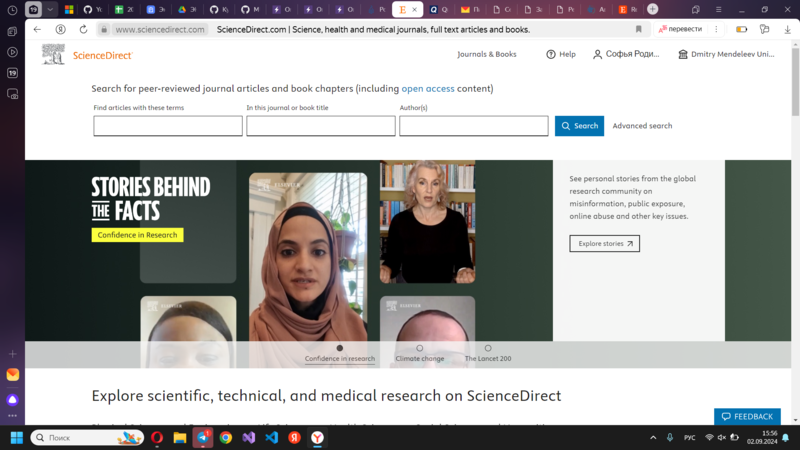The image size is (800, 450).
Task: Open the Advanced search link
Action: 642,126
